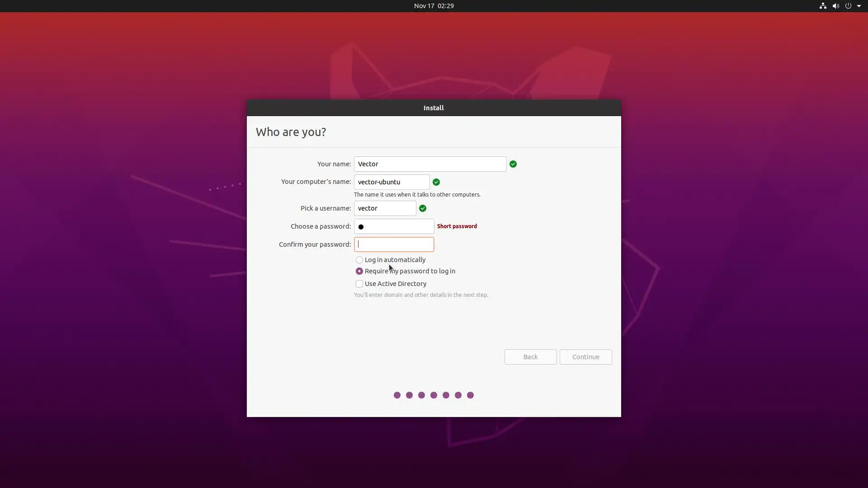Click the network status icon in top bar

pos(823,6)
